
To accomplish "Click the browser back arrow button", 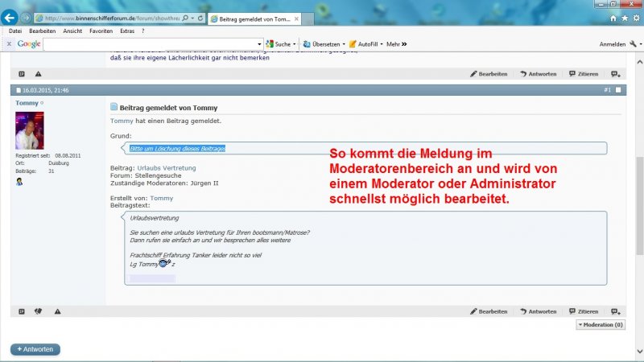I will pyautogui.click(x=10, y=17).
